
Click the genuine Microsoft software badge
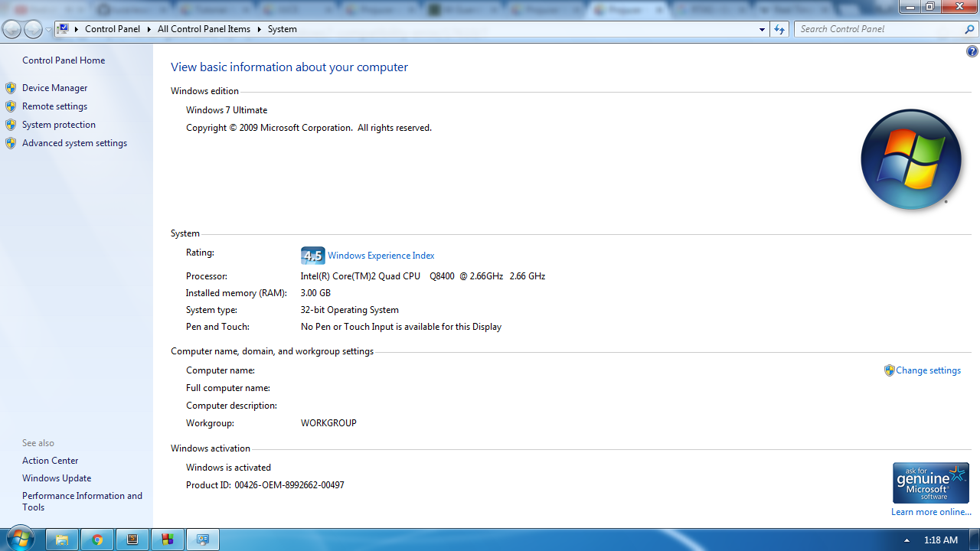[931, 483]
